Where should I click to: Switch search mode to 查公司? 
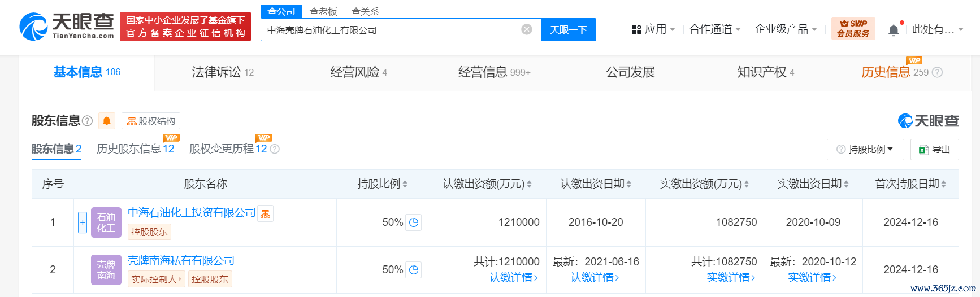[281, 11]
